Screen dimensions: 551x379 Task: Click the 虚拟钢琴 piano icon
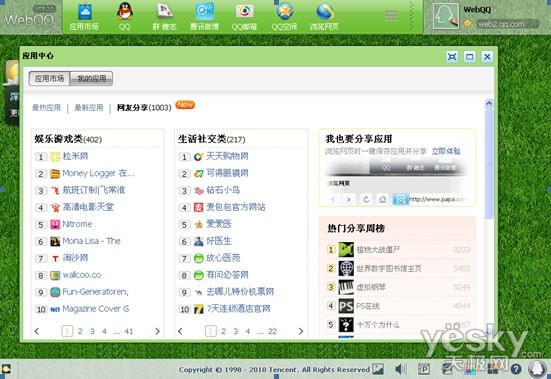346,287
